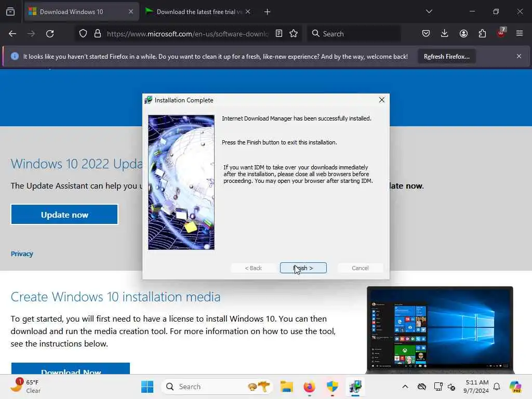
Task: Click the Firefox Search box
Action: tap(353, 34)
